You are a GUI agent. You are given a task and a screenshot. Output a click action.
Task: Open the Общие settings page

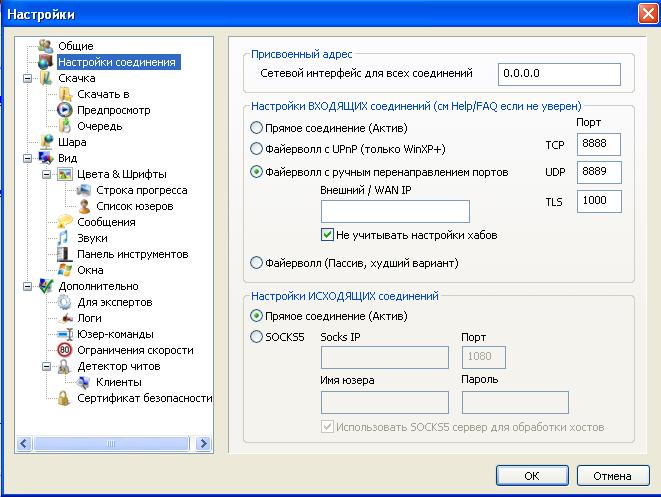(x=75, y=46)
